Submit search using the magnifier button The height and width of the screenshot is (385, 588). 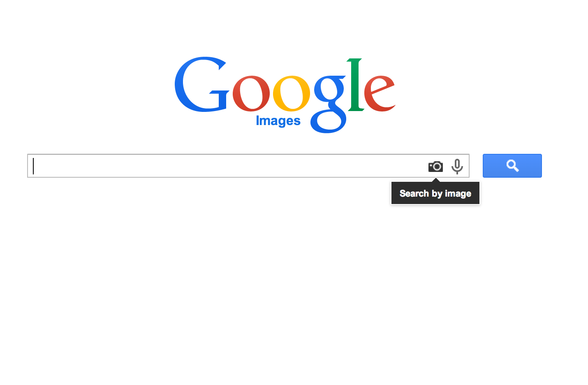point(512,166)
